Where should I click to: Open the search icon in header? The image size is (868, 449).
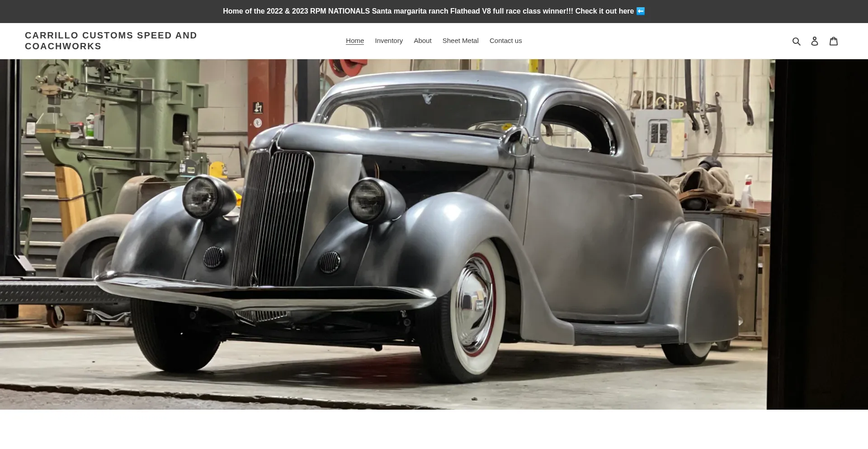point(797,41)
